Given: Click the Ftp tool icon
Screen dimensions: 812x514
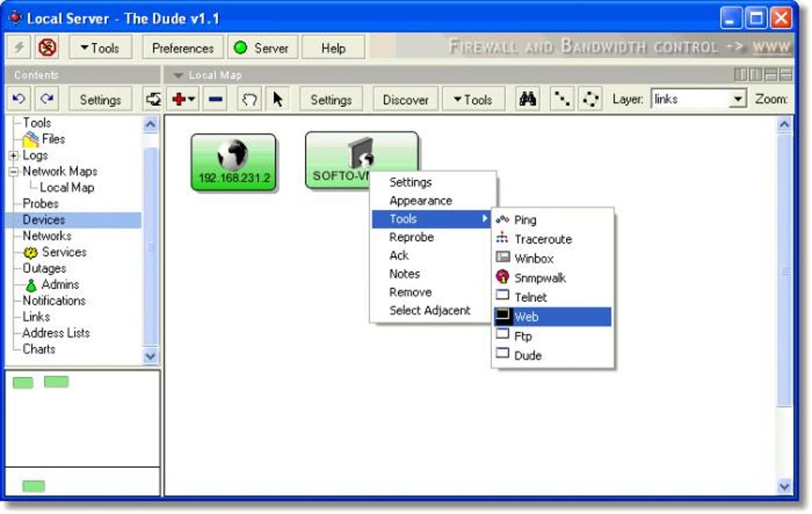Looking at the screenshot, I should pos(502,334).
